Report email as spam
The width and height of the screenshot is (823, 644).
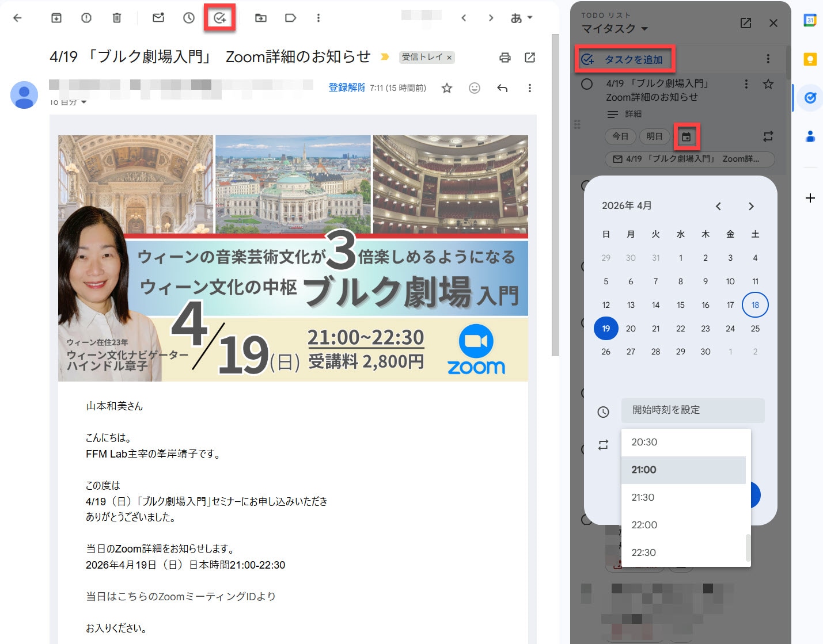coord(86,18)
